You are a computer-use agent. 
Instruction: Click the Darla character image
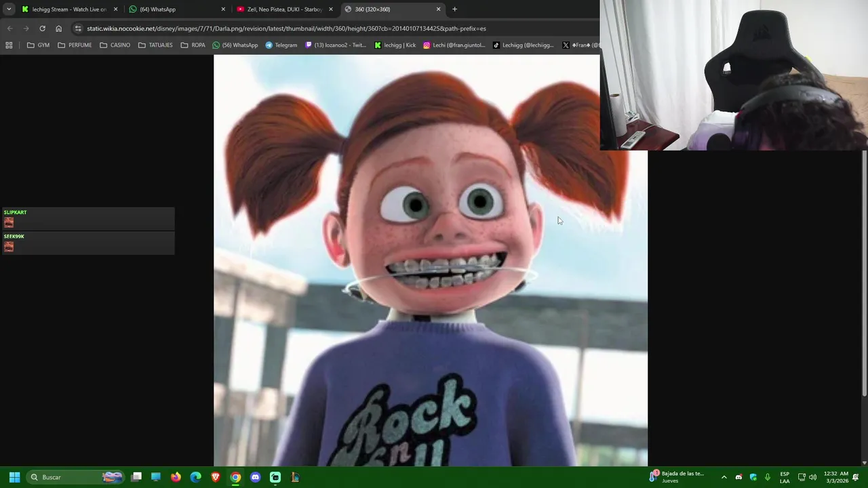point(431,260)
